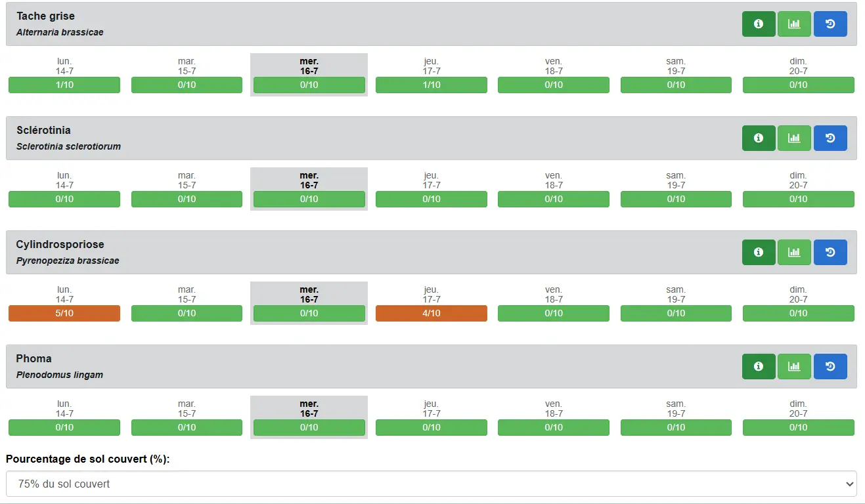The image size is (865, 504).
Task: Open info for Tache grise disease
Action: pos(759,24)
